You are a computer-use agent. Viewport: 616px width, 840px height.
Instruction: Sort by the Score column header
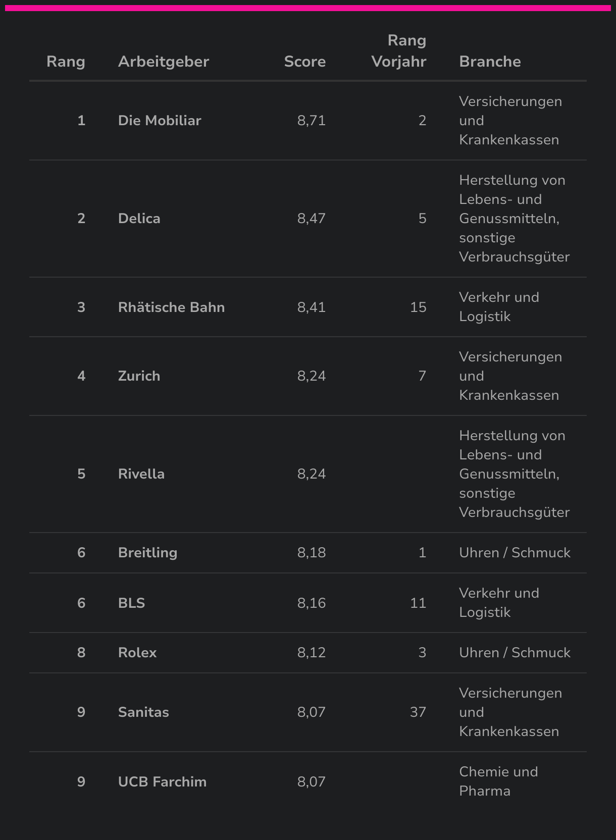(x=304, y=62)
